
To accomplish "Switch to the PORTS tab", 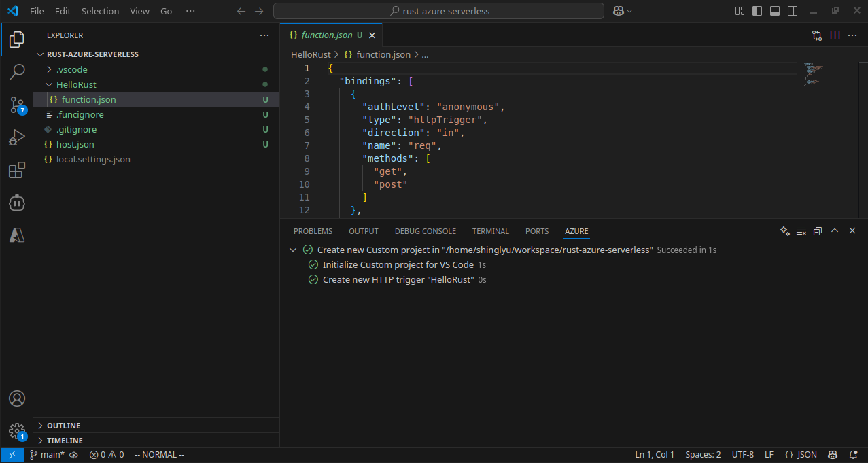I will pos(537,231).
